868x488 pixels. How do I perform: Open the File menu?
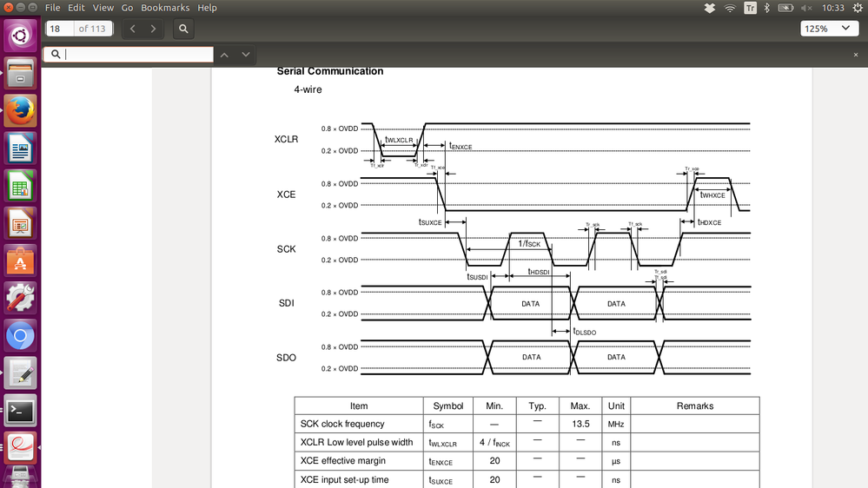53,8
